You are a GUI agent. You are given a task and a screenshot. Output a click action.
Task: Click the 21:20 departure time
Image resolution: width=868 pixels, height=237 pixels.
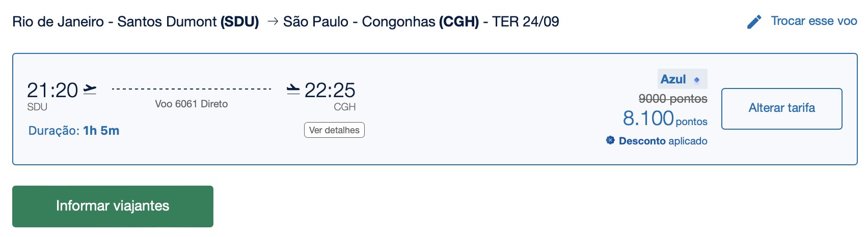click(52, 90)
